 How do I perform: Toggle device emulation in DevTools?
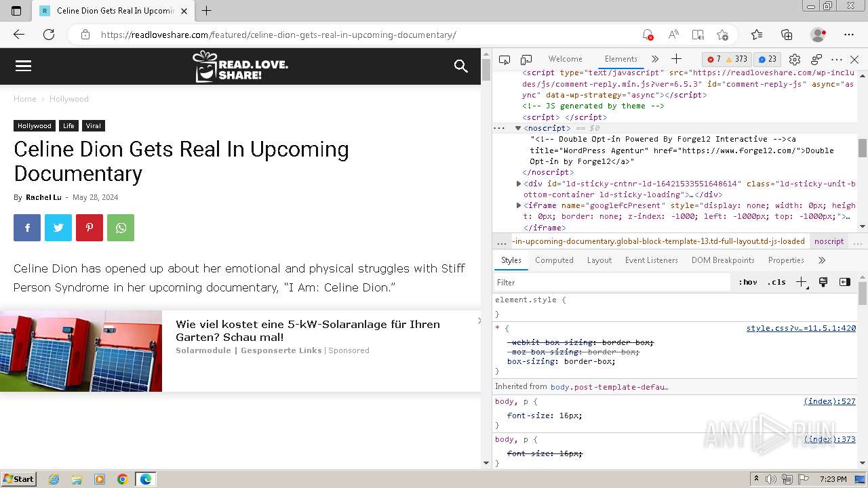(526, 60)
